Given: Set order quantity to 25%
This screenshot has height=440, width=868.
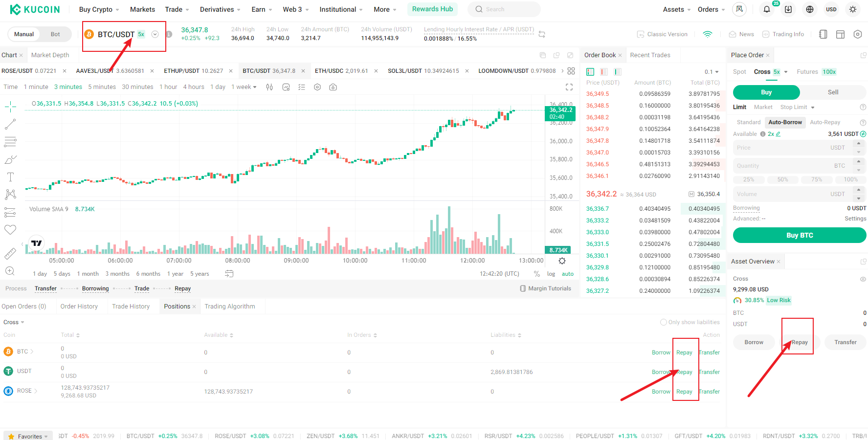Looking at the screenshot, I should click(x=749, y=179).
